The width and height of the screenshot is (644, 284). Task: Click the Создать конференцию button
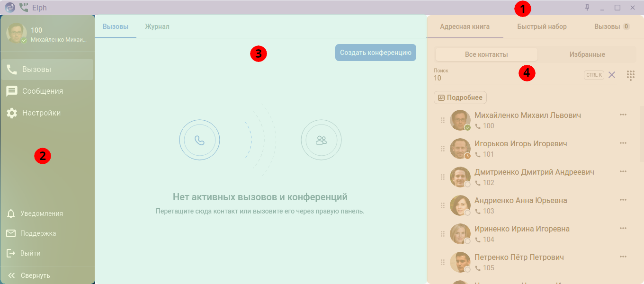376,53
